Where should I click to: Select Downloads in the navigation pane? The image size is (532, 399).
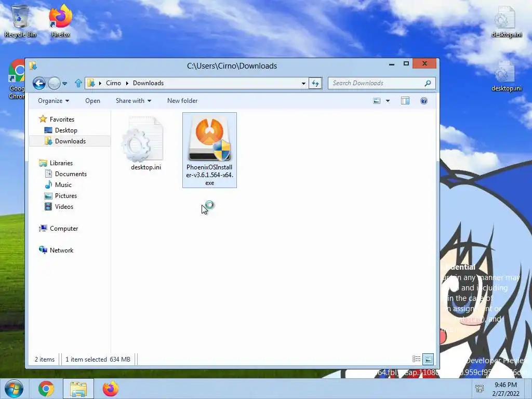(x=70, y=141)
